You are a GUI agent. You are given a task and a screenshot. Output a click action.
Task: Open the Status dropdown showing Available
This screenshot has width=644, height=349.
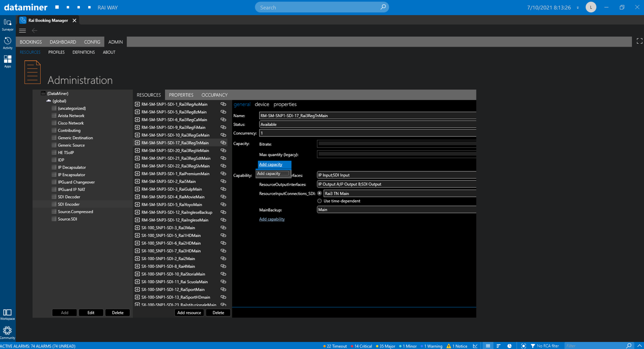367,124
